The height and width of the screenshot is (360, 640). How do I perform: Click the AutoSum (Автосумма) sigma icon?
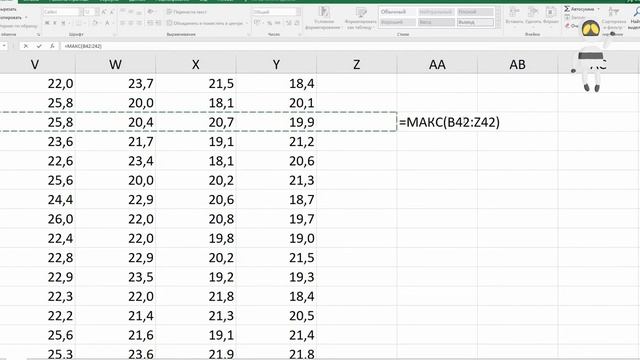tap(567, 9)
